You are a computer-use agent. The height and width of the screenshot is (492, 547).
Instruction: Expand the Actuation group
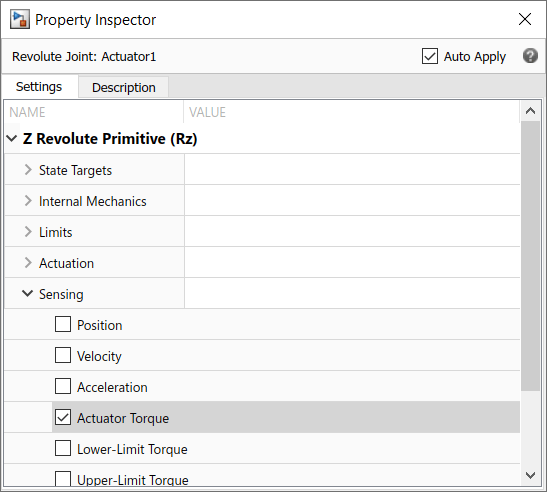[28, 263]
